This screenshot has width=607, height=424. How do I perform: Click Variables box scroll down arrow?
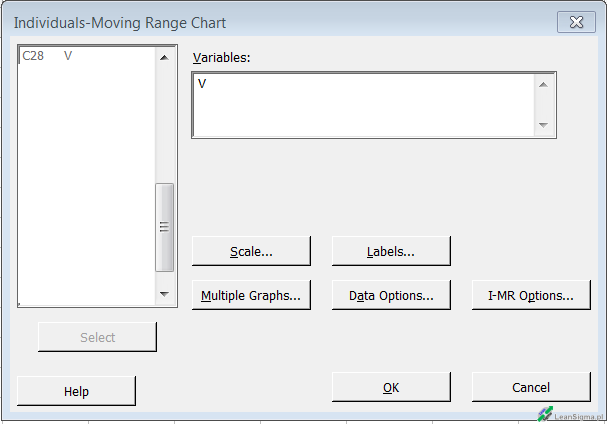[x=543, y=125]
